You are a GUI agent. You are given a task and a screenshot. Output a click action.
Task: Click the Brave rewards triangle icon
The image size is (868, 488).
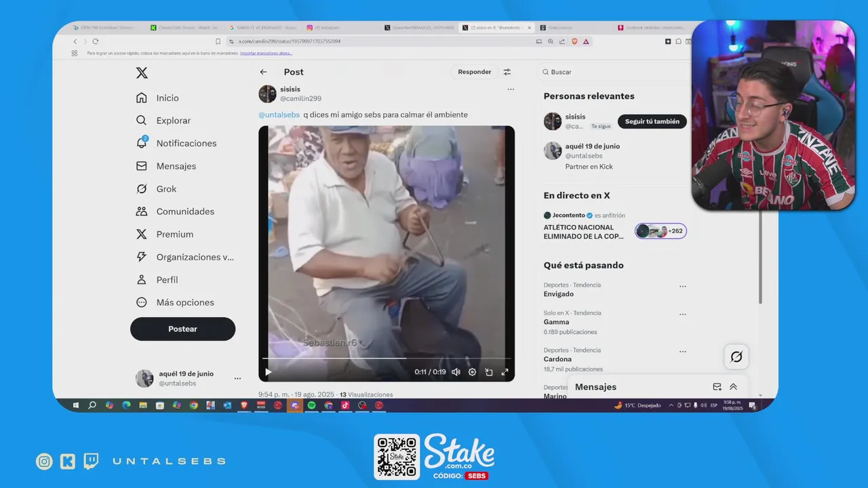(x=586, y=41)
